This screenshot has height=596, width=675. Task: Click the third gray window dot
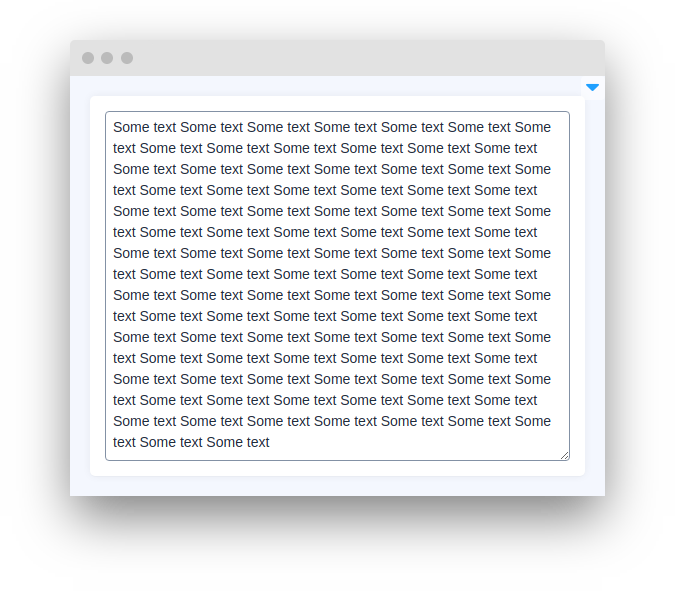(x=127, y=58)
